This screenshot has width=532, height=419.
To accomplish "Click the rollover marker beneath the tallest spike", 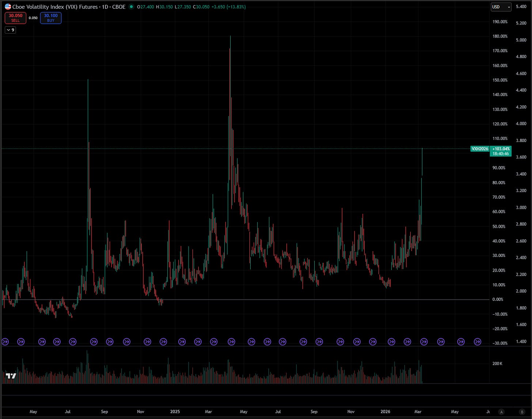I will click(231, 342).
